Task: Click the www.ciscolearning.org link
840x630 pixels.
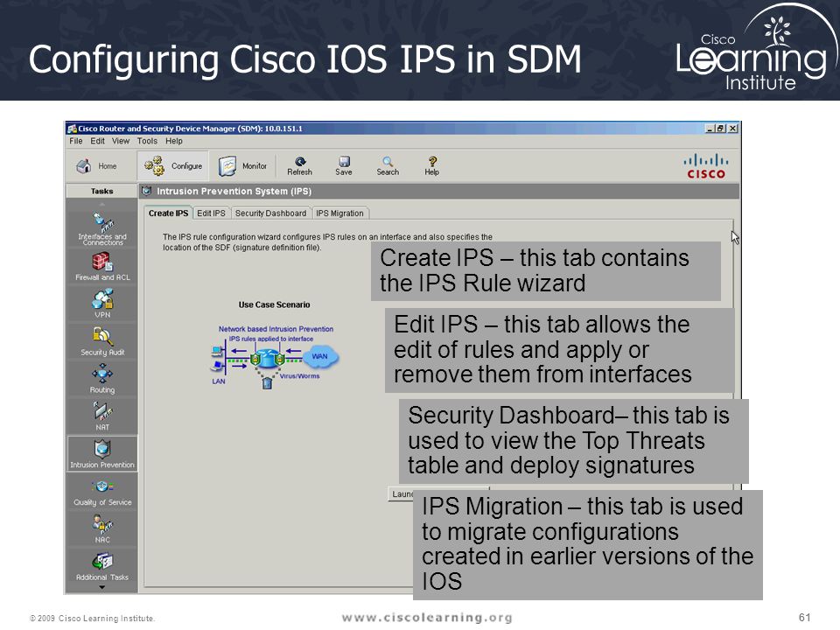Action: (x=427, y=618)
